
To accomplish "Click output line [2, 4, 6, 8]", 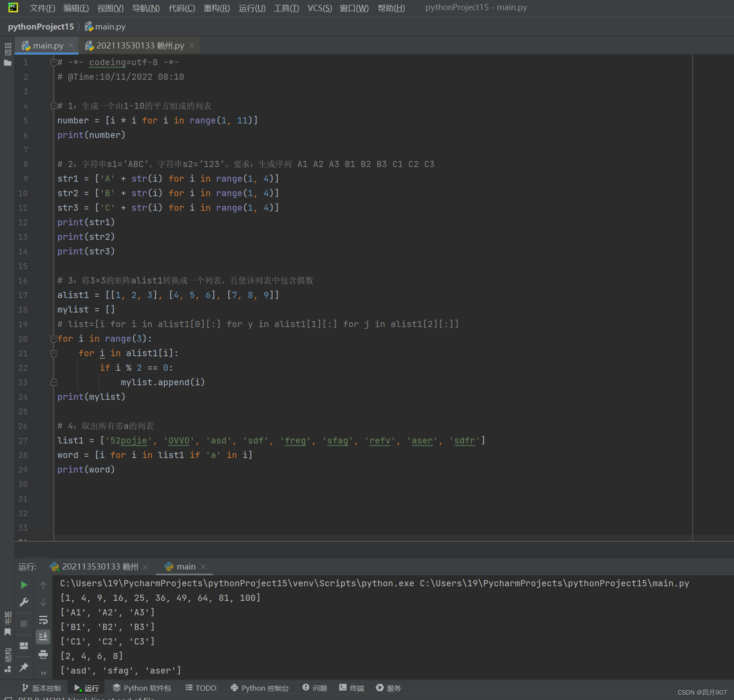I will click(91, 656).
